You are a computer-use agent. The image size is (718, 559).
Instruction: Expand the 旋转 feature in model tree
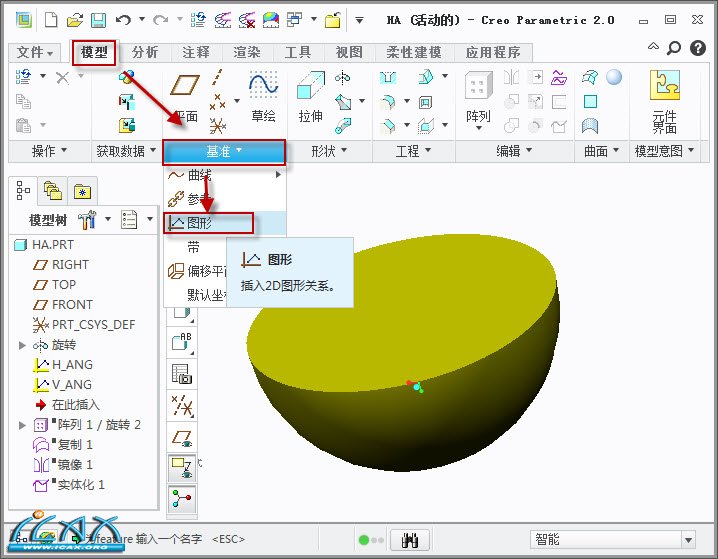coord(22,345)
